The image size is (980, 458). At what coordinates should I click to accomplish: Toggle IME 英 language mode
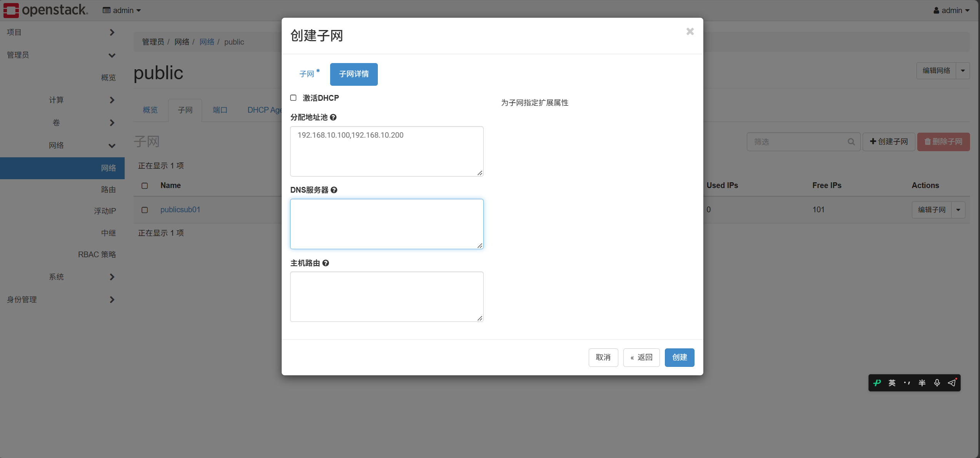[x=892, y=383]
